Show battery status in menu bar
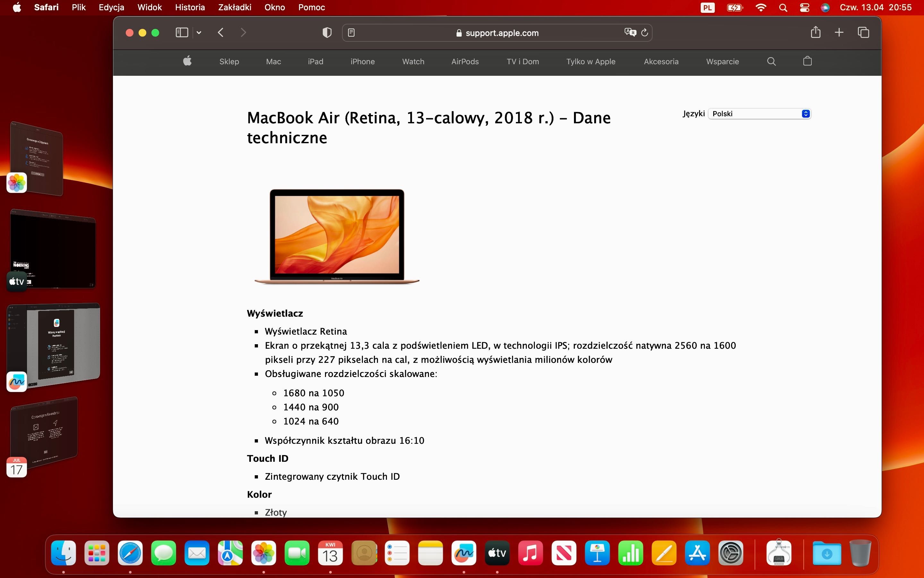This screenshot has height=578, width=924. 734,8
